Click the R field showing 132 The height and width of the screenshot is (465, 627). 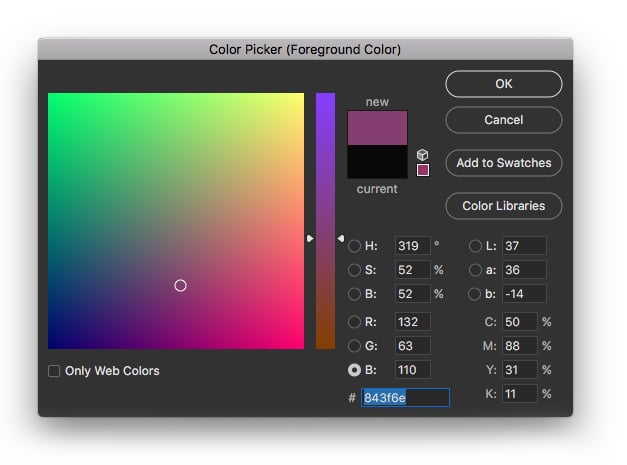pos(413,321)
